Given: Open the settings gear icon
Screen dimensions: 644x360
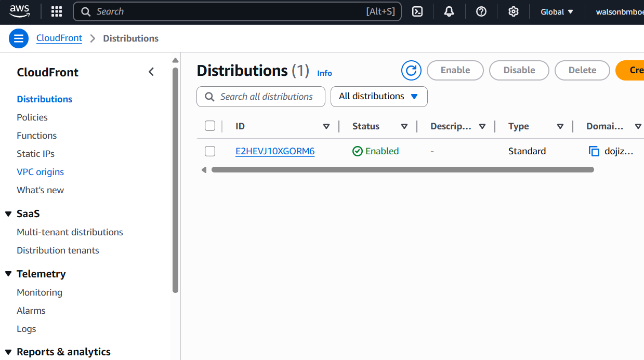Looking at the screenshot, I should pyautogui.click(x=514, y=11).
